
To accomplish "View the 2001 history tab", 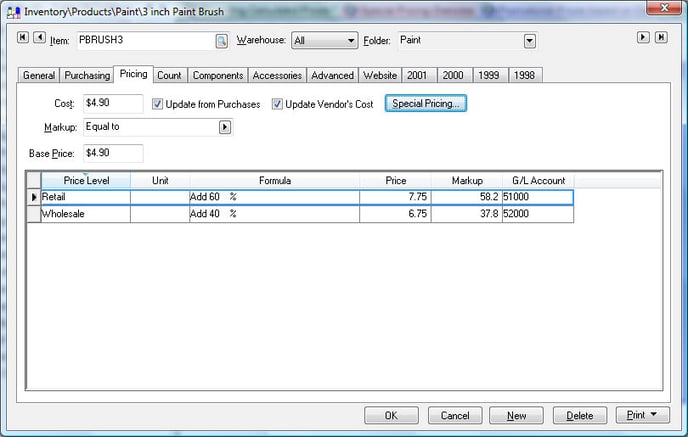I will pos(417,75).
